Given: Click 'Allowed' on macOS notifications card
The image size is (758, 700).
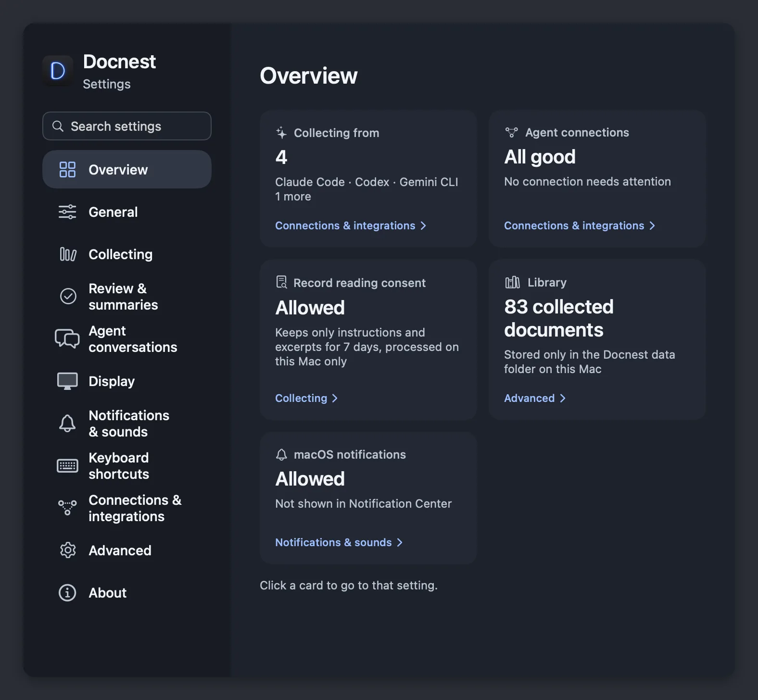Looking at the screenshot, I should point(310,479).
